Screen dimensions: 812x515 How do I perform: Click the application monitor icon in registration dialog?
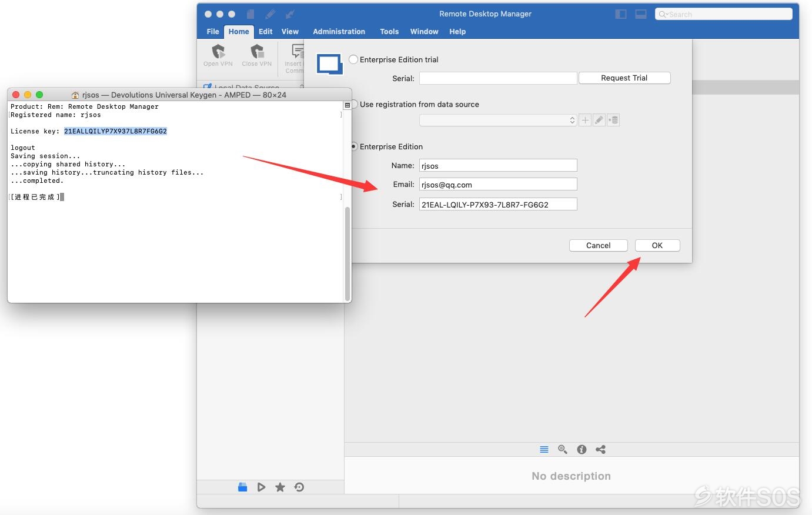click(330, 64)
